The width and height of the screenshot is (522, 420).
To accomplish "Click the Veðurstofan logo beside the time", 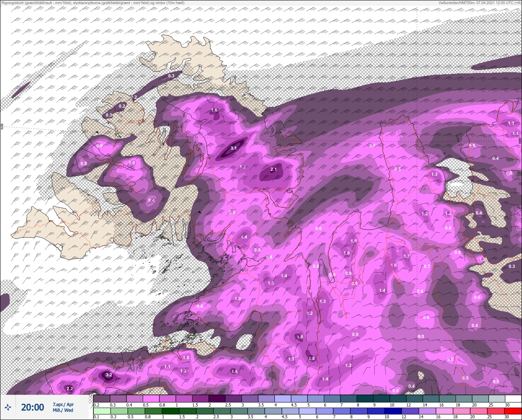I will (x=8, y=407).
